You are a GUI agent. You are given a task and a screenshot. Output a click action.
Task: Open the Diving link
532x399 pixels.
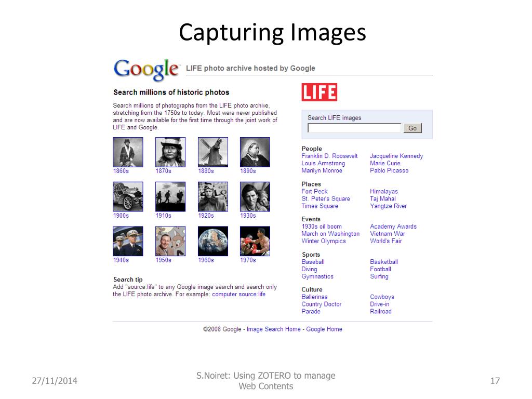309,269
